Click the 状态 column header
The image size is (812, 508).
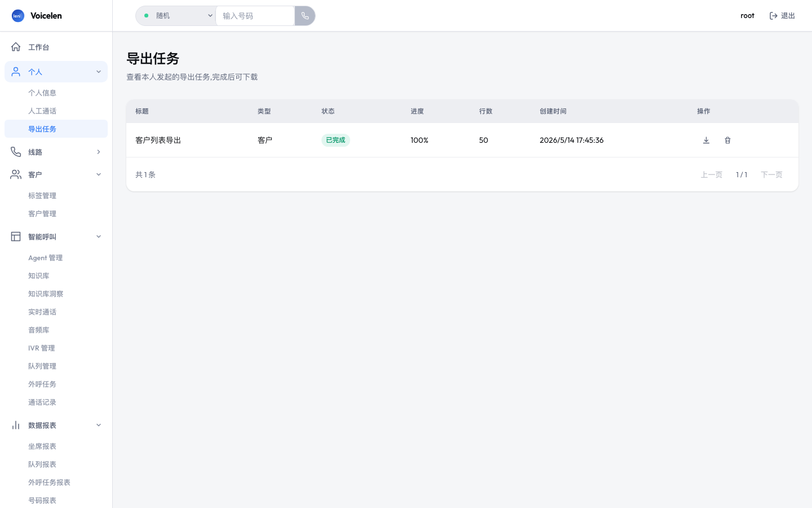click(x=328, y=111)
